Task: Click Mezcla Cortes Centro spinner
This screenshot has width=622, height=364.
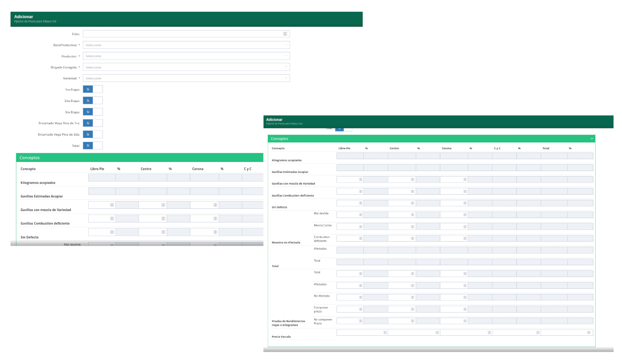Action: (413, 227)
